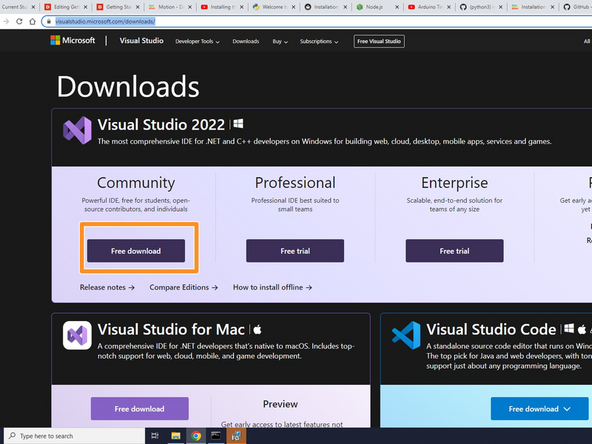Close the Editing Get... tab
The image size is (592, 444).
85,7
